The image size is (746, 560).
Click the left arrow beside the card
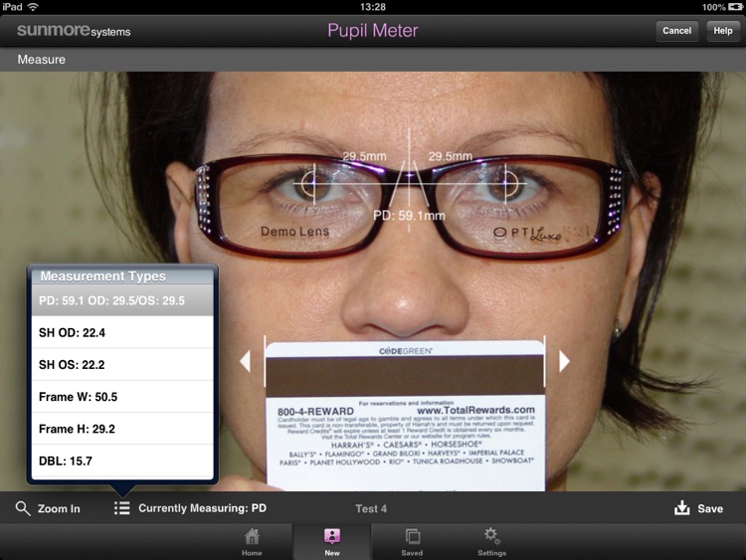click(x=245, y=361)
